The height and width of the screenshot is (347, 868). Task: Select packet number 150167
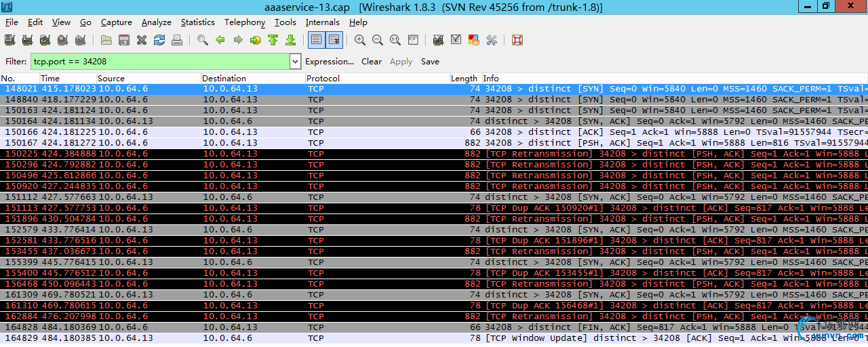[434, 143]
